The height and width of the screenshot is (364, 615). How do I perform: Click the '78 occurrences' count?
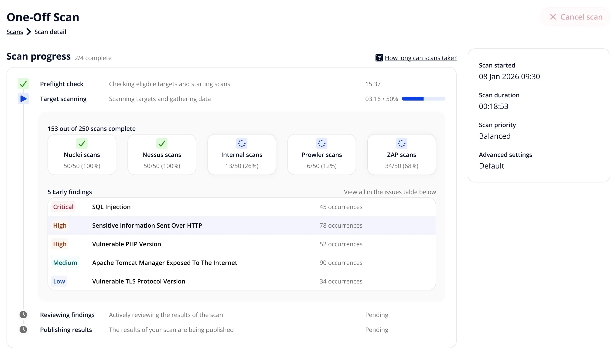[342, 226]
